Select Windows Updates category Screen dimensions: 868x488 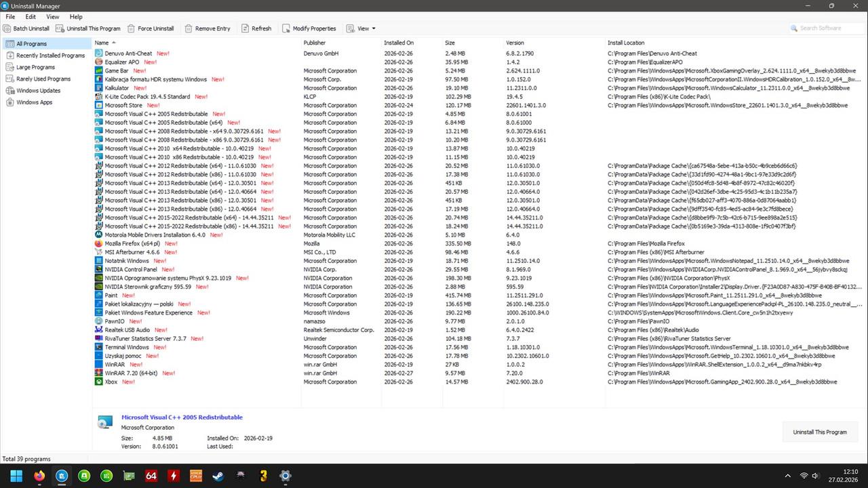(46, 90)
